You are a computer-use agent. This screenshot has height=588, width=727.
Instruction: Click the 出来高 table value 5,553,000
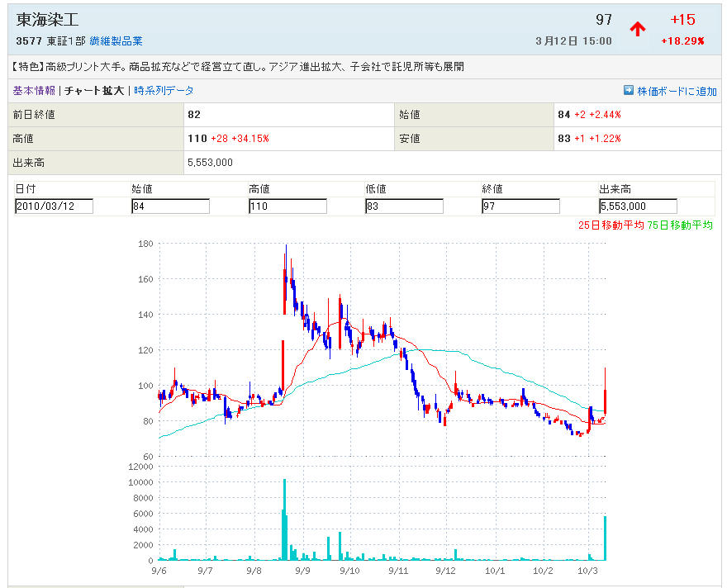pos(210,163)
